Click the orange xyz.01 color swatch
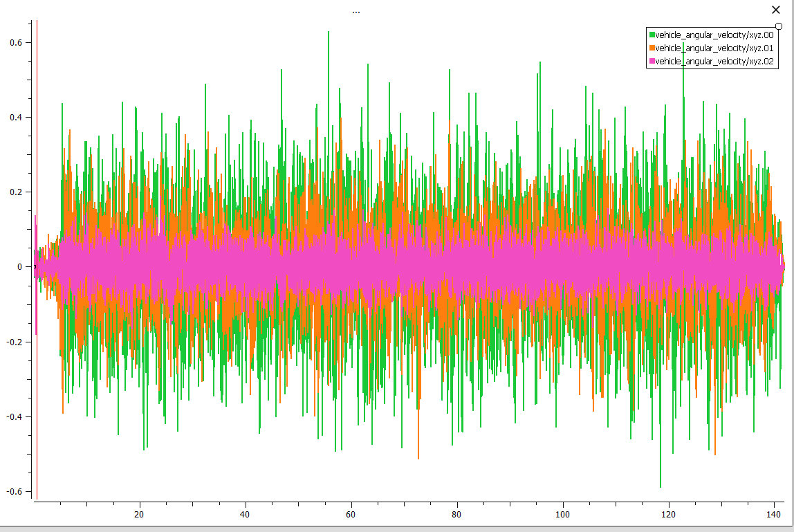Viewport: 794px width, 532px height. [652, 48]
